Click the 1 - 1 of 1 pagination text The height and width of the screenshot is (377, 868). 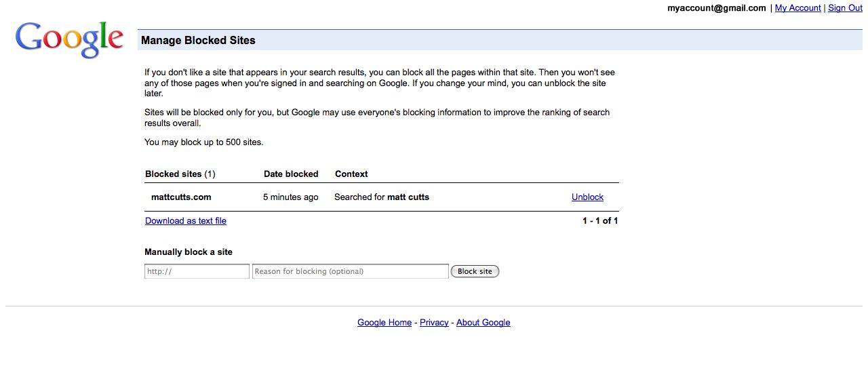click(600, 221)
